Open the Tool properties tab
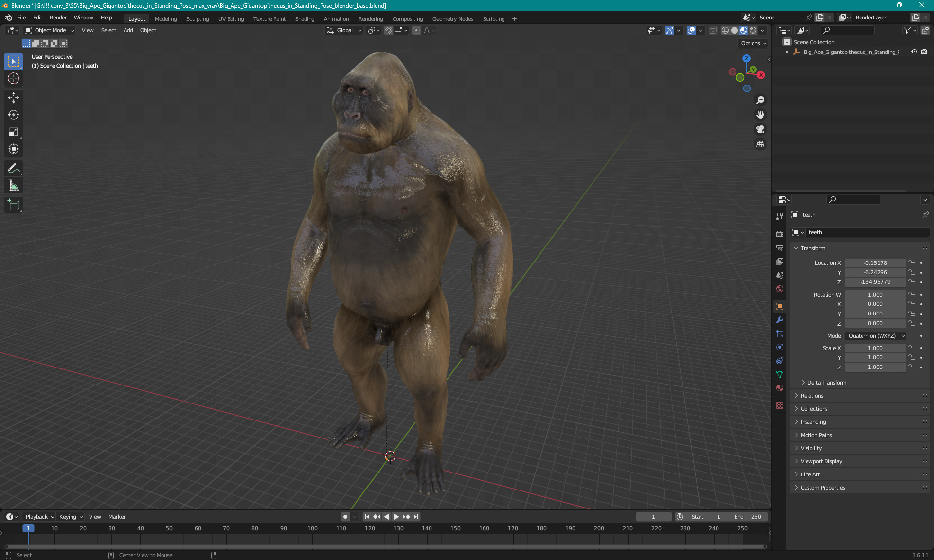 coord(780,216)
